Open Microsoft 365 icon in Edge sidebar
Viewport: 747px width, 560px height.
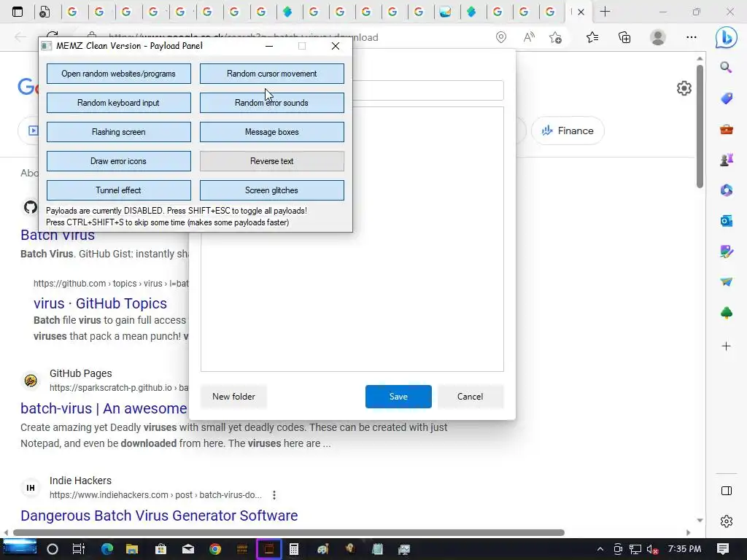coord(726,190)
